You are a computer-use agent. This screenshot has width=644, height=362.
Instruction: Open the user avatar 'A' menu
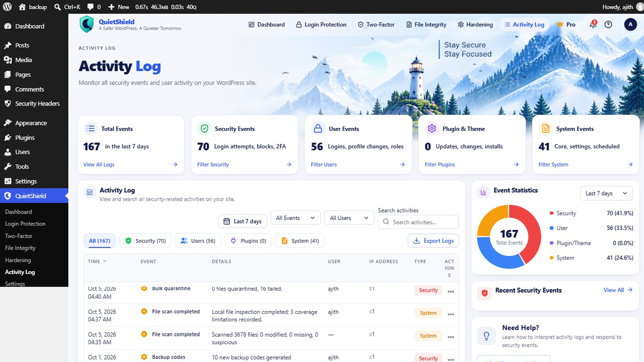pos(630,25)
